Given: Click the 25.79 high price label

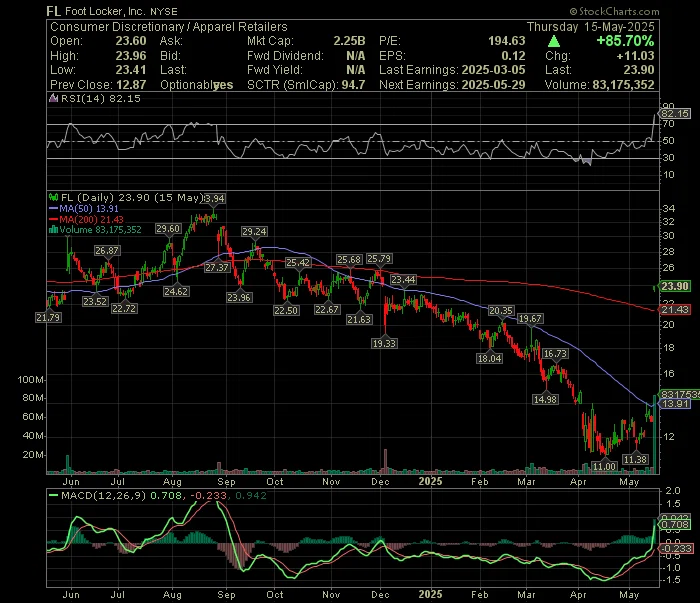Looking at the screenshot, I should 379,258.
